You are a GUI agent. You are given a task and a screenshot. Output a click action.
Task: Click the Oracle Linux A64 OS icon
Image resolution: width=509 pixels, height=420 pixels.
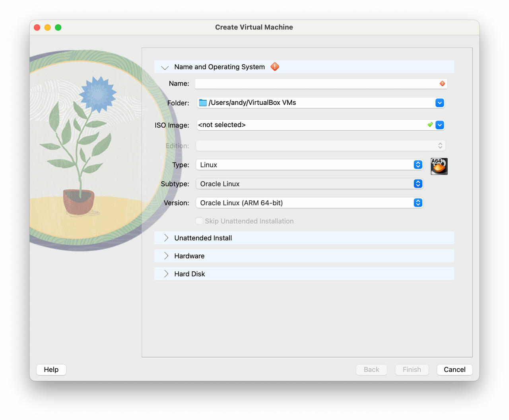[439, 166]
